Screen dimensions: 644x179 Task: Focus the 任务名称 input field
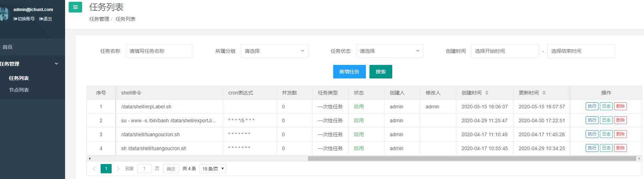click(x=159, y=51)
